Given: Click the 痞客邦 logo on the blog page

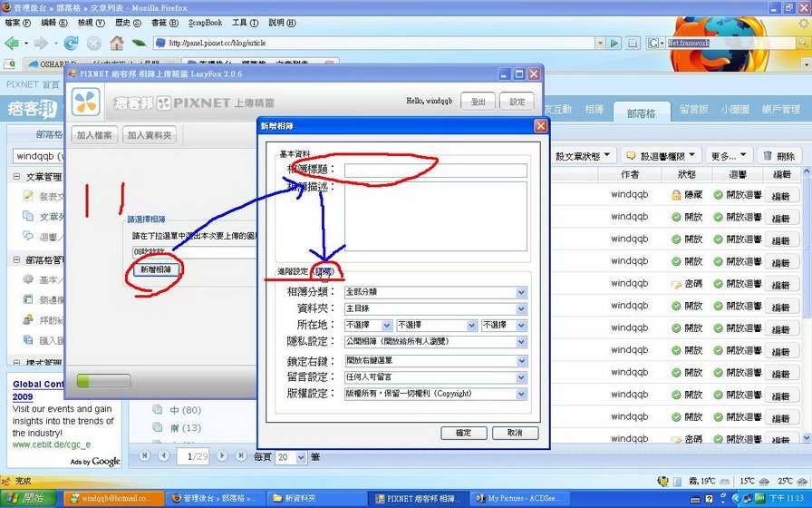Looking at the screenshot, I should 32,110.
